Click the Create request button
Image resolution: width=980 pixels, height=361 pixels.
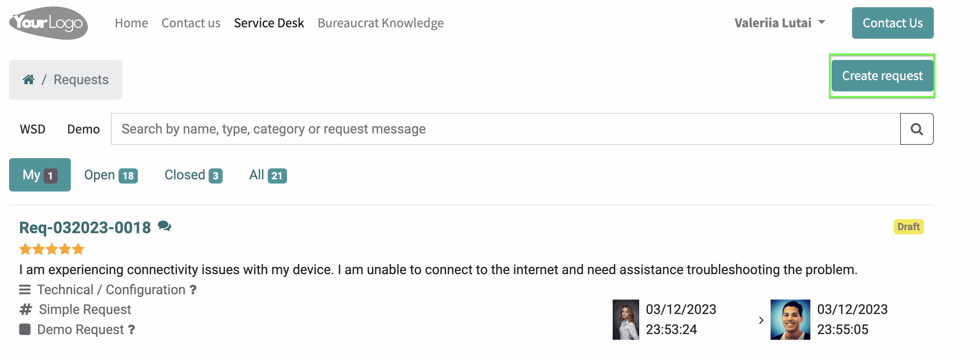tap(882, 76)
